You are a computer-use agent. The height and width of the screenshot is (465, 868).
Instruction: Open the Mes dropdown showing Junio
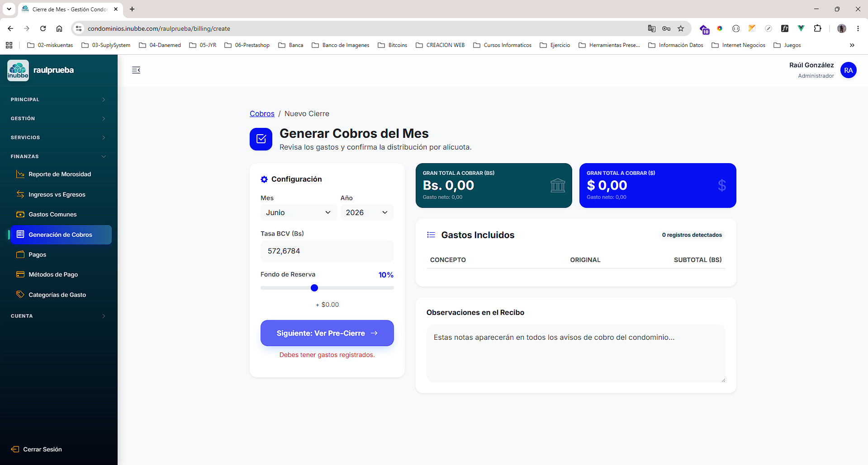(x=299, y=212)
